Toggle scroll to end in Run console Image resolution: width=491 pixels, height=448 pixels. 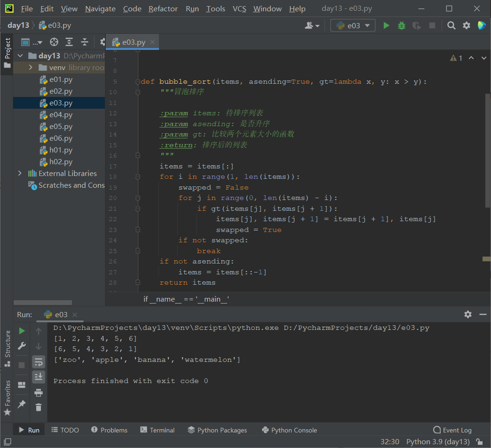click(39, 376)
